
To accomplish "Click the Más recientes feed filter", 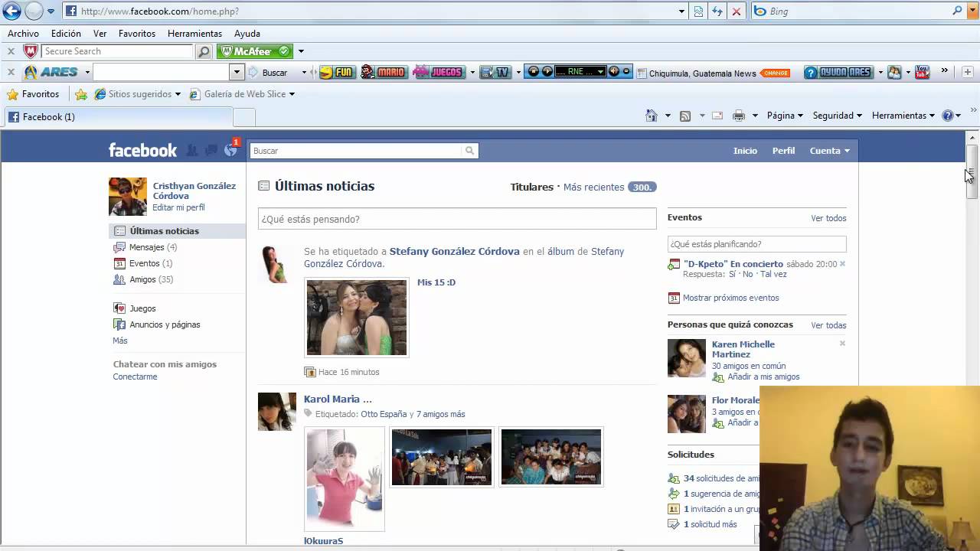I will (x=593, y=187).
